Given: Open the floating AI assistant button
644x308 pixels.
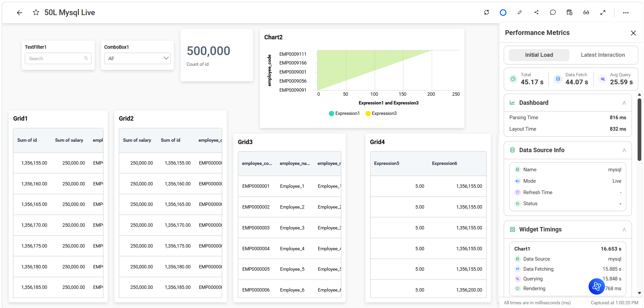Looking at the screenshot, I should tap(597, 287).
